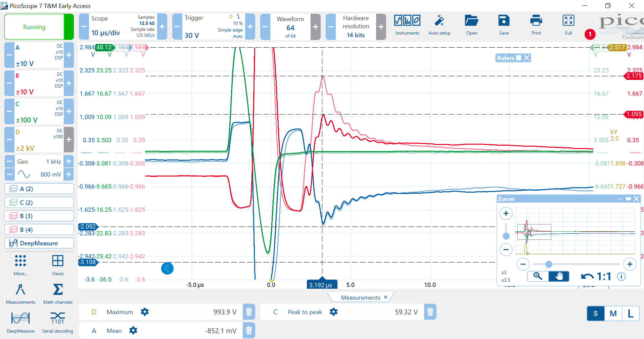Click horizontal zoom slider handle

[x=549, y=264]
